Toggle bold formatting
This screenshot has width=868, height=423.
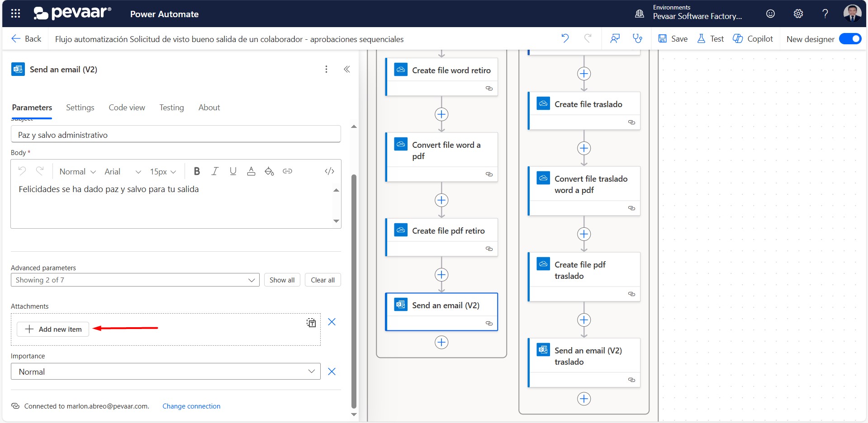(x=197, y=171)
